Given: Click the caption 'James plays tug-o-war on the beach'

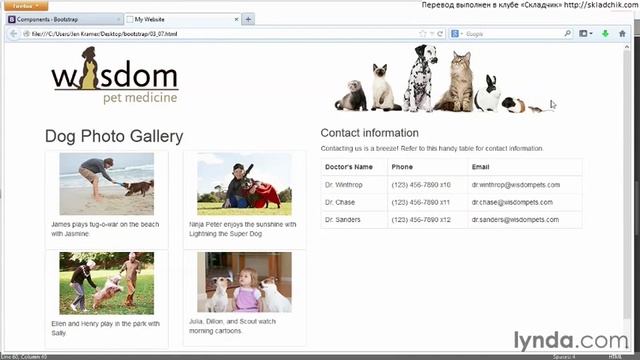Looking at the screenshot, I should pyautogui.click(x=105, y=224).
